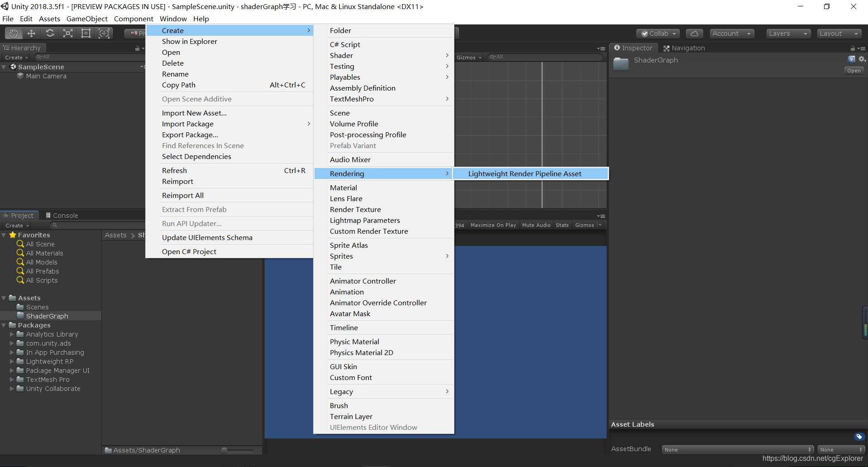
Task: Click the Inspector lock icon
Action: point(853,48)
